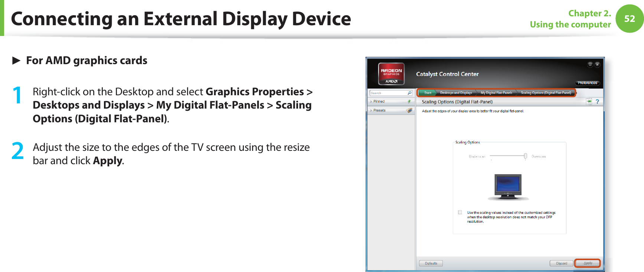Viewport: 644px width, 272px height.
Task: Pin this page using the green pushpin icon
Action: click(x=589, y=102)
